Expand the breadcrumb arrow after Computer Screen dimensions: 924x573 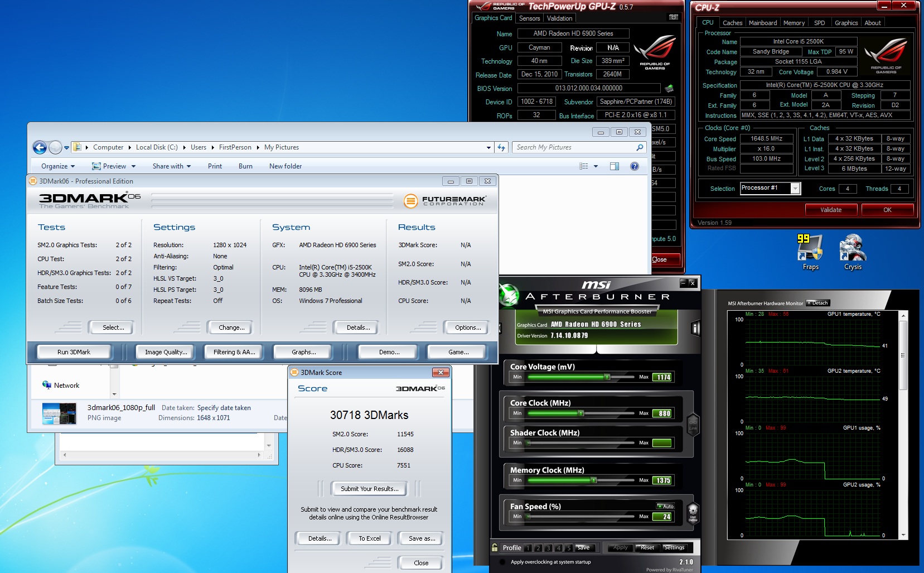pos(129,147)
